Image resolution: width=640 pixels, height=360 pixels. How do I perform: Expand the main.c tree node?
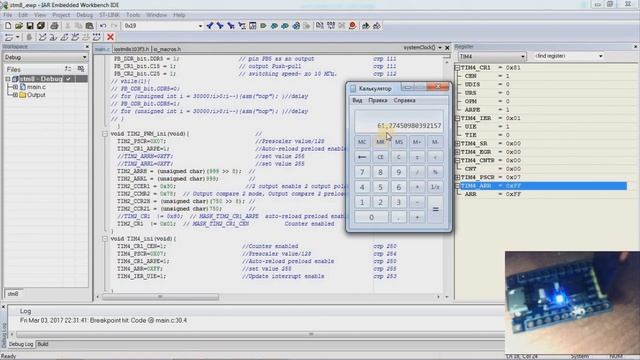pos(15,87)
